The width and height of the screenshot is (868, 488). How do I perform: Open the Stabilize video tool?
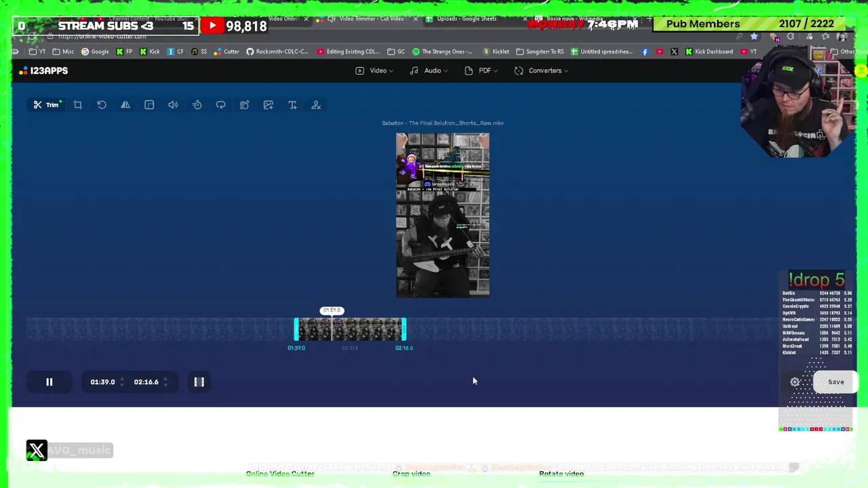[244, 105]
